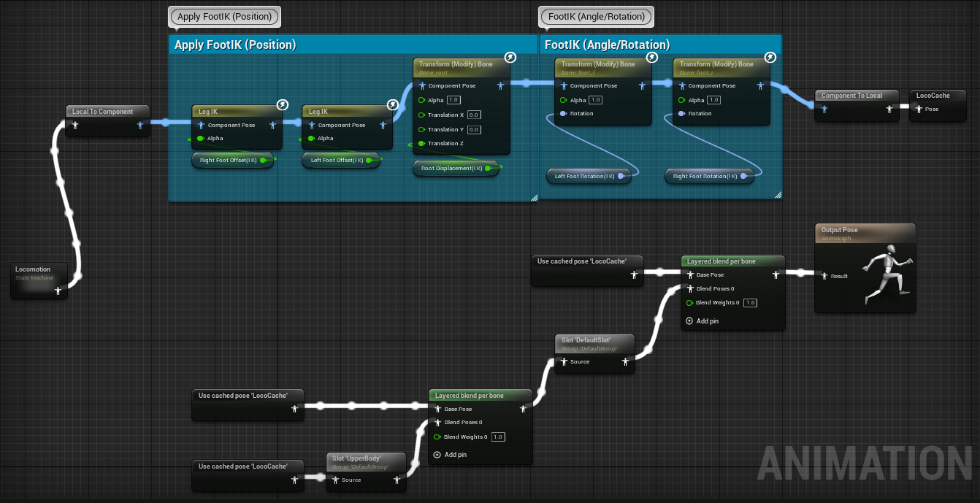Screen dimensions: 980x503
Task: Click the output pin on the Component To Local node
Action: (x=889, y=109)
